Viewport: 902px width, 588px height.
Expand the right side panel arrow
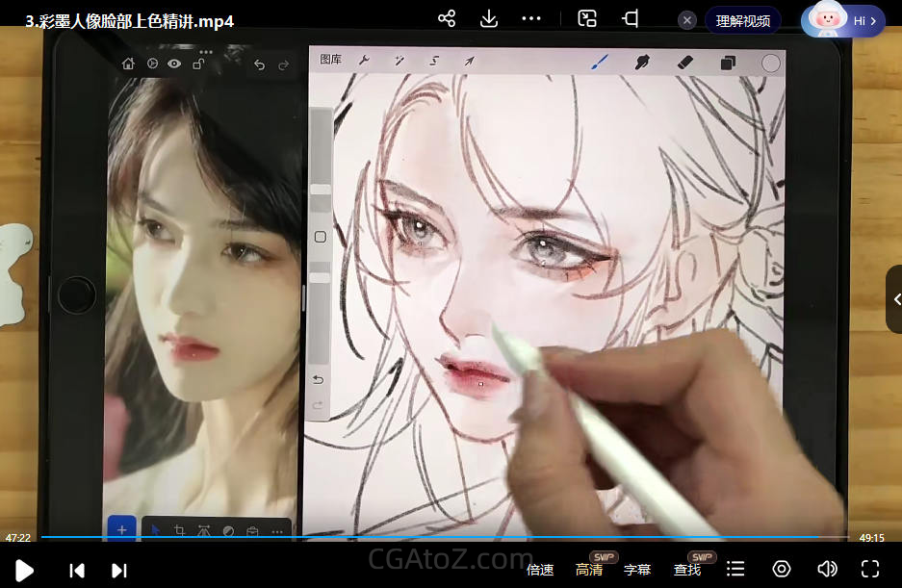(x=895, y=300)
